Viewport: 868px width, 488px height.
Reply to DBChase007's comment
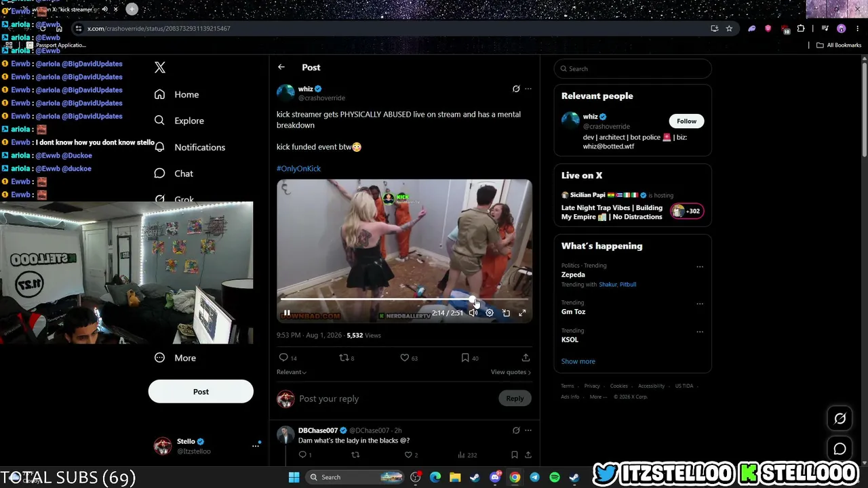(x=302, y=455)
